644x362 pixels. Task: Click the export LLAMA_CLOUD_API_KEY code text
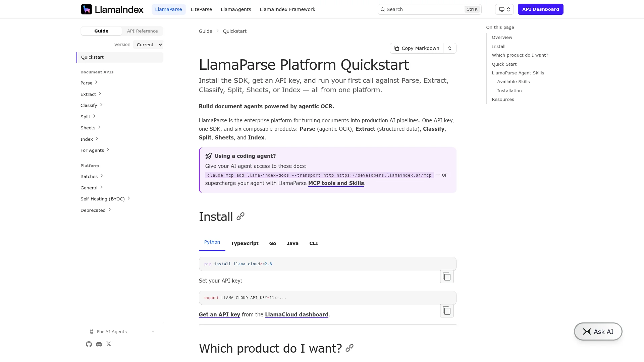(245, 298)
